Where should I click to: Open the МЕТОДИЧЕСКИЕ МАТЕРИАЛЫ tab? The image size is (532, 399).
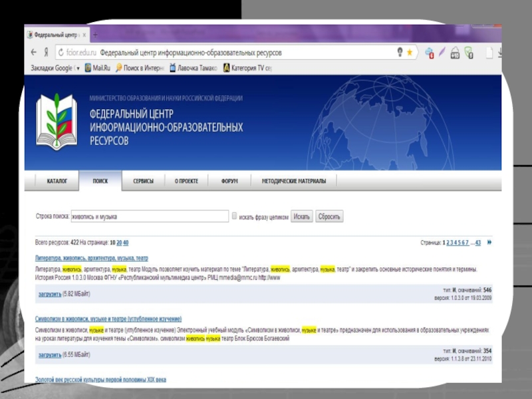coord(295,181)
